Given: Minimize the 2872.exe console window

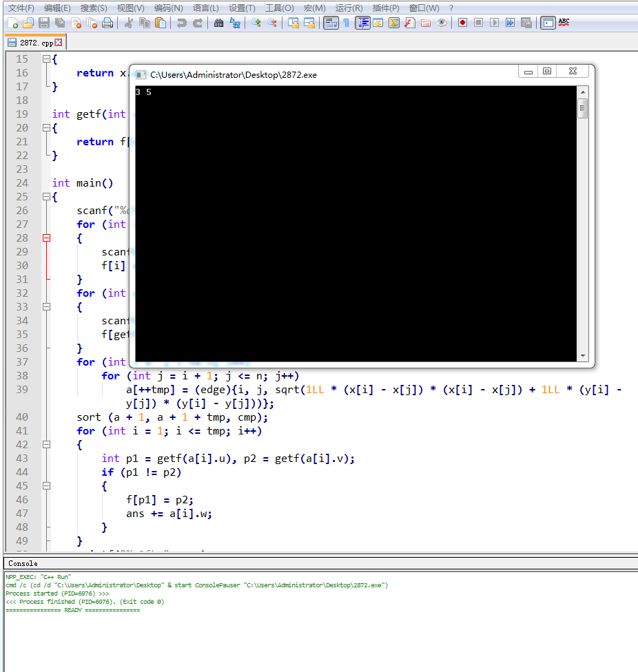Looking at the screenshot, I should (528, 72).
